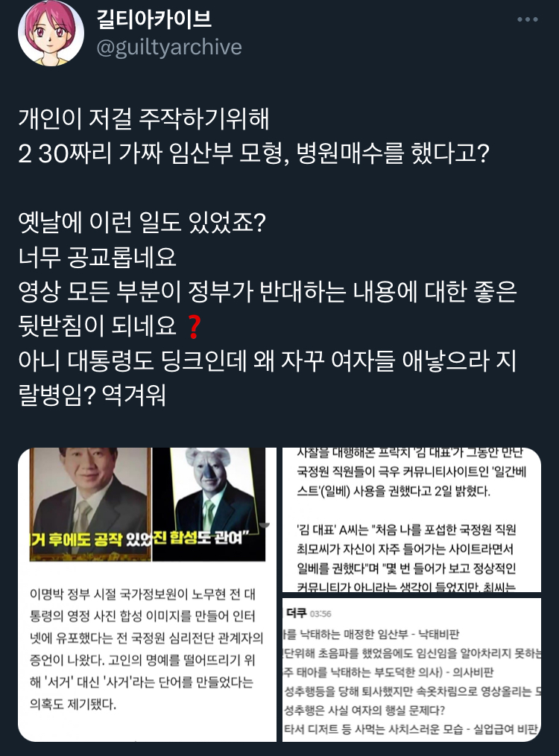
Task: Open the three-dot more options menu
Action: tap(527, 20)
